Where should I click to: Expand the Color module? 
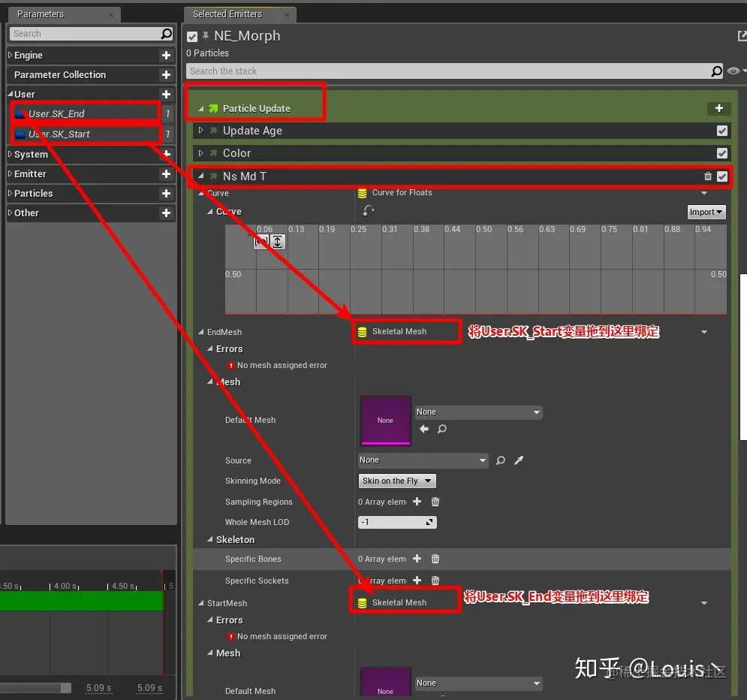tap(200, 153)
